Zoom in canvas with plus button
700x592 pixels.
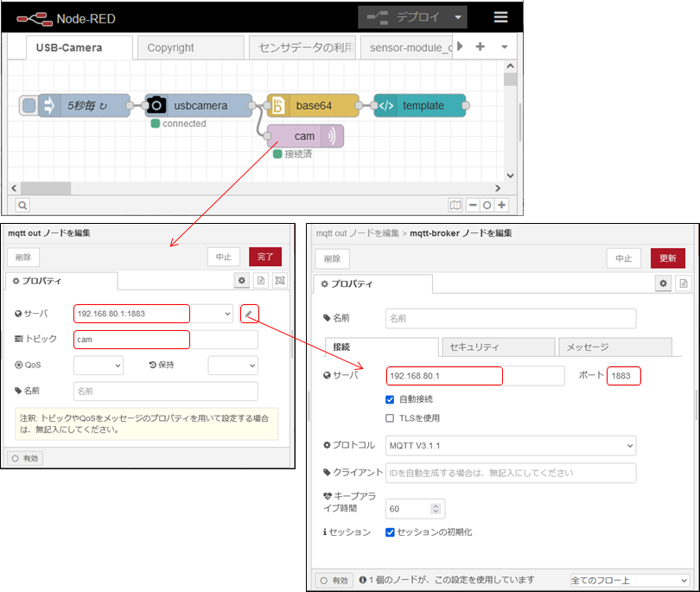(x=502, y=205)
